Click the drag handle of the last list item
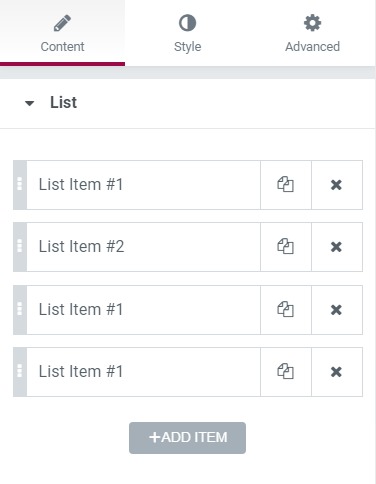This screenshot has width=376, height=484. pyautogui.click(x=20, y=372)
